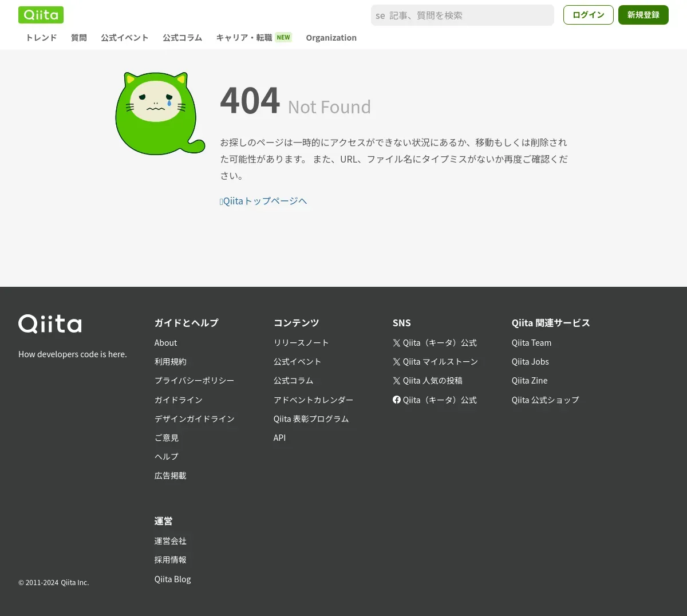Open the Qiita 表彰プログラム link
Image resolution: width=687 pixels, height=616 pixels.
pyautogui.click(x=311, y=419)
